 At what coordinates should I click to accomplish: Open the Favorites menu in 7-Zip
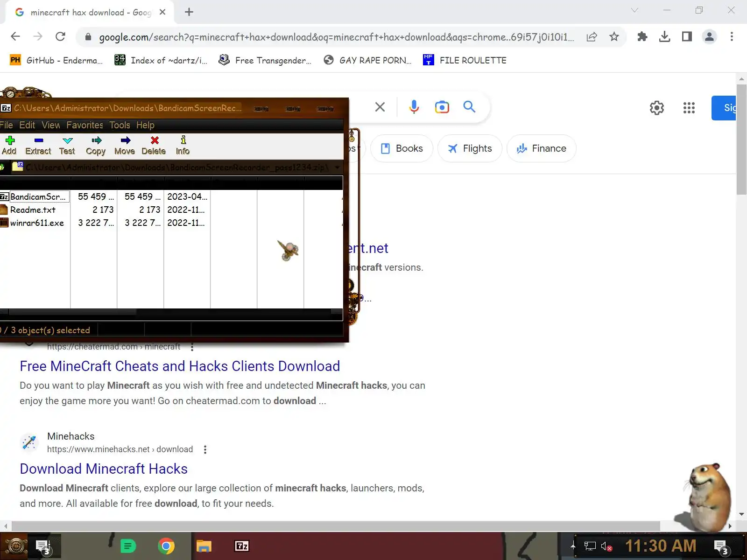point(85,125)
